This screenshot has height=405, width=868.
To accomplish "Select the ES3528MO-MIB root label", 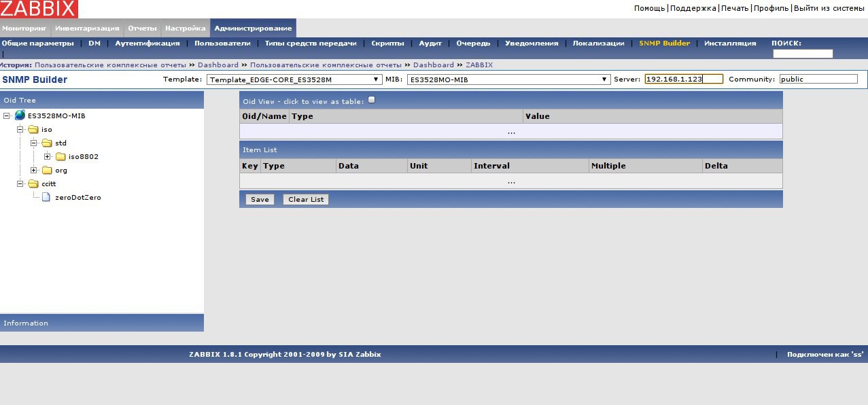I will coord(56,116).
